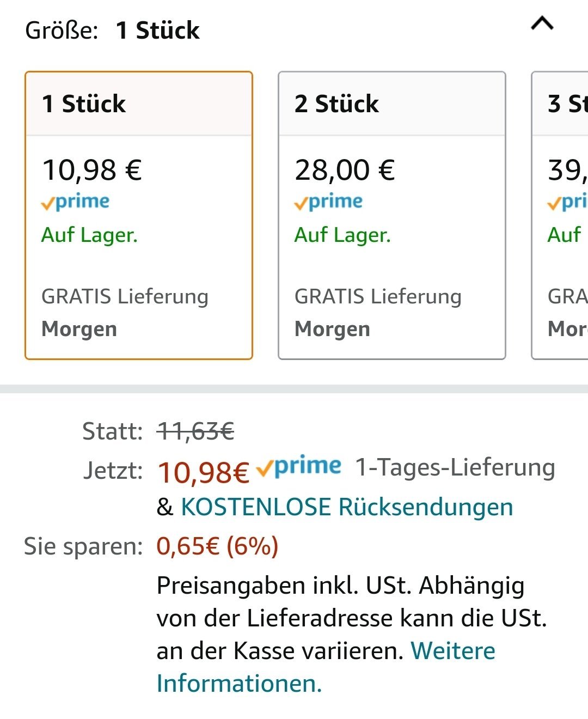This screenshot has width=588, height=719.
Task: Click the prime logo in 2 Stück card
Action: 328,202
